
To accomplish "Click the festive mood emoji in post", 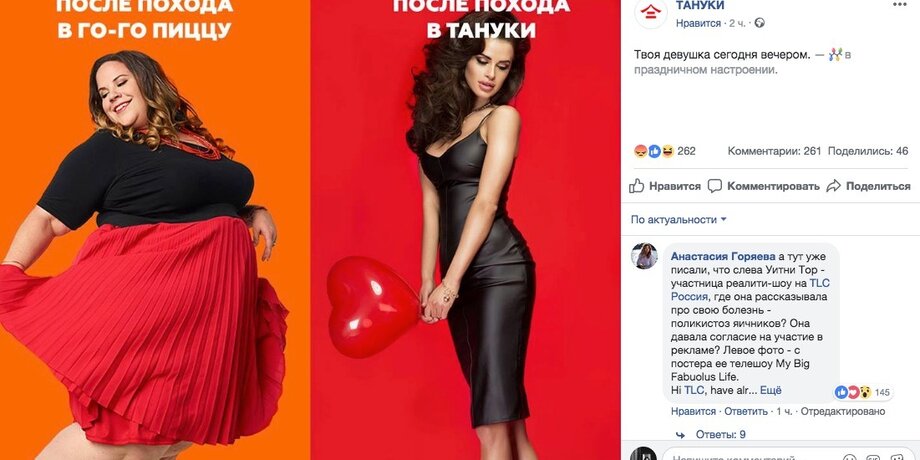I will pos(836,55).
